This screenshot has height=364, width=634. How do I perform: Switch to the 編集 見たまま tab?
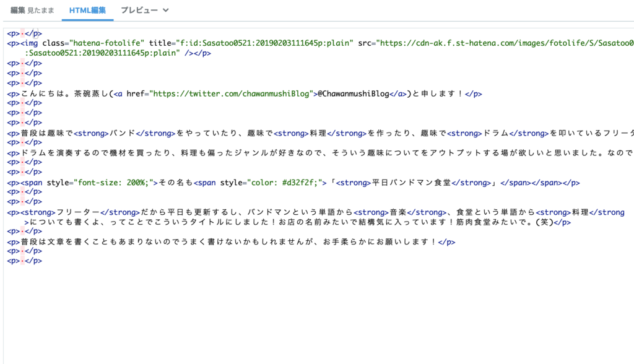(x=32, y=11)
